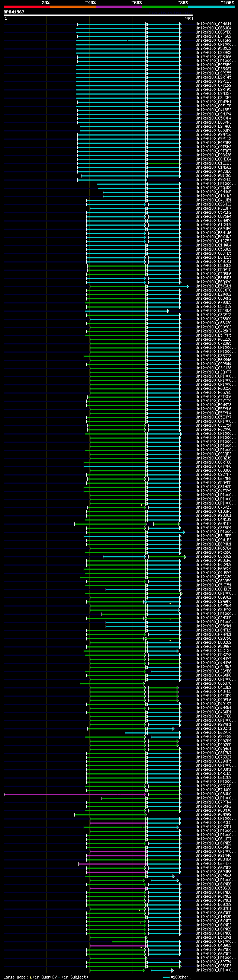The width and height of the screenshot is (238, 980).
Task: Open hit UniRef100_P35687
Action: [213, 69]
